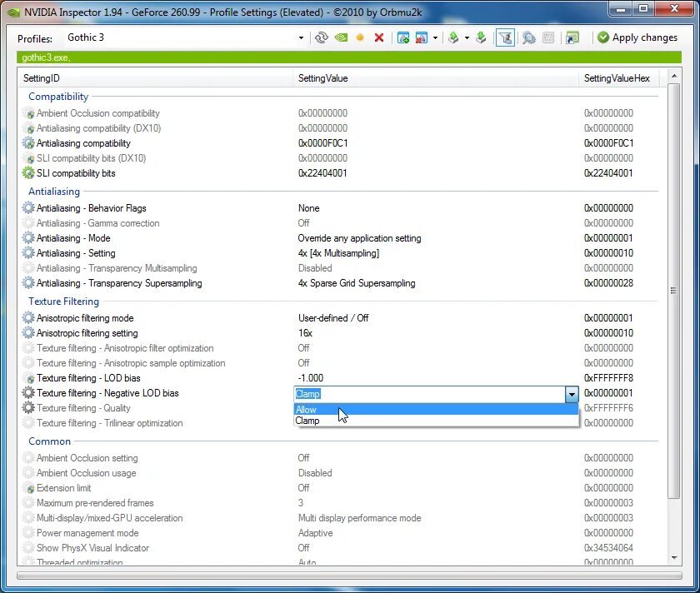The image size is (700, 593).
Task: Apply changes to the profile
Action: click(x=637, y=38)
